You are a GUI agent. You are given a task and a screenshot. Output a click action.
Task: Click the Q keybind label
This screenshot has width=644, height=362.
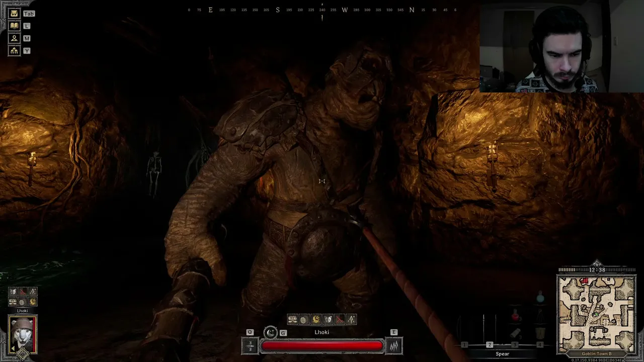(x=250, y=332)
